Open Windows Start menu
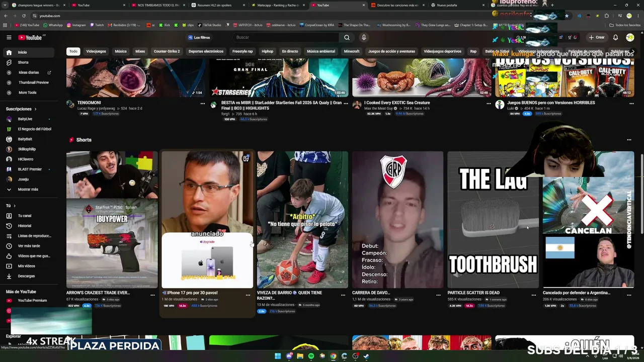Image resolution: width=644 pixels, height=362 pixels. (277, 356)
